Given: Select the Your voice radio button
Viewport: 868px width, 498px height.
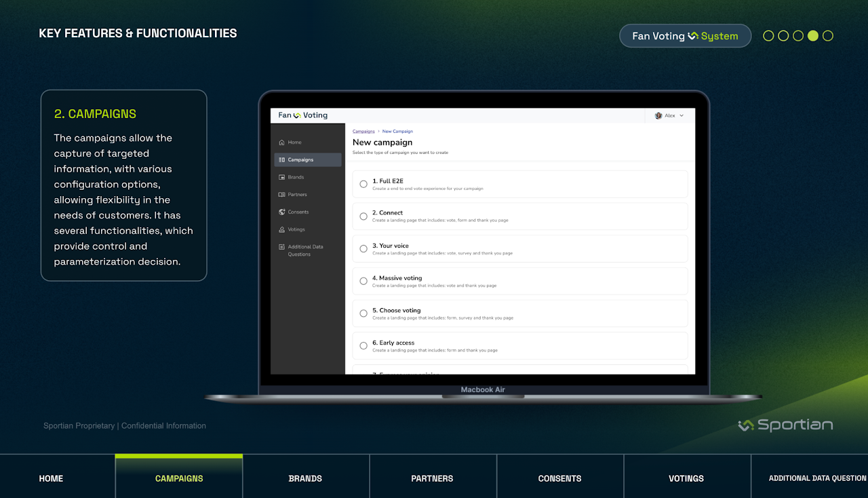Looking at the screenshot, I should (363, 248).
